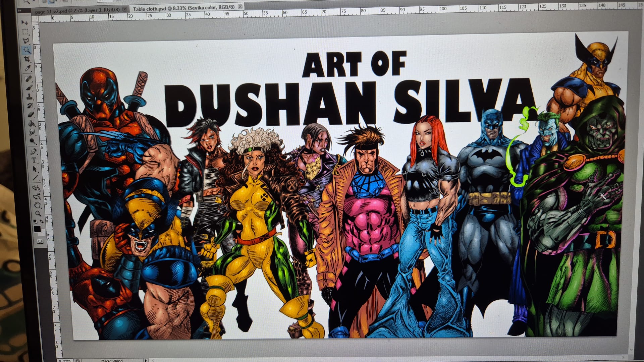Toggle Quick Mask mode
The width and height of the screenshot is (644, 362).
(40, 241)
